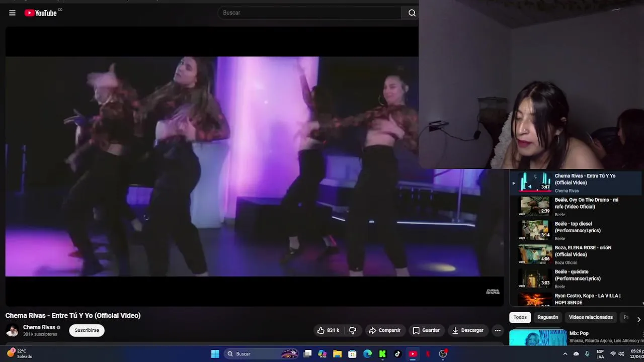This screenshot has height=362, width=644.
Task: Click 'Beéle - top diesel (Performance/Lyrics)' title
Action: pos(578,227)
